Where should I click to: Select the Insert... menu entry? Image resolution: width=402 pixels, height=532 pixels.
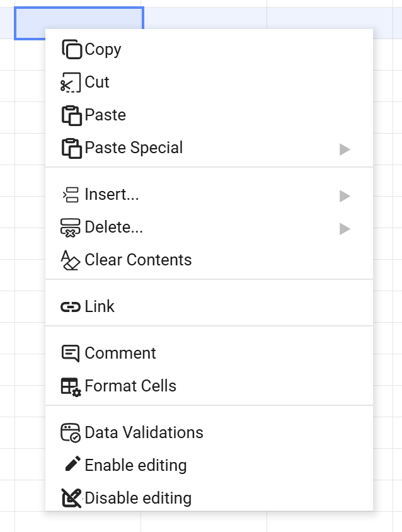pos(112,195)
